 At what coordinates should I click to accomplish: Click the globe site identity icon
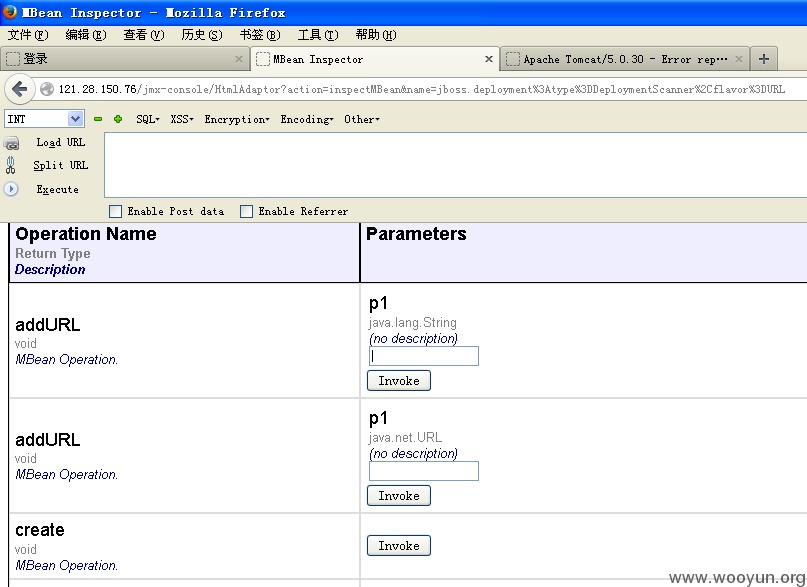tap(47, 89)
